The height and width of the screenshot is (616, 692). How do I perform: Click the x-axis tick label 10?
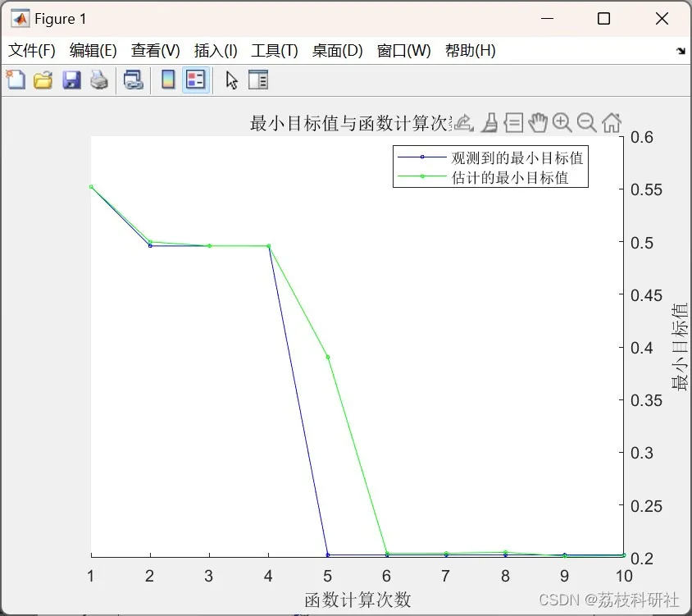click(x=624, y=577)
